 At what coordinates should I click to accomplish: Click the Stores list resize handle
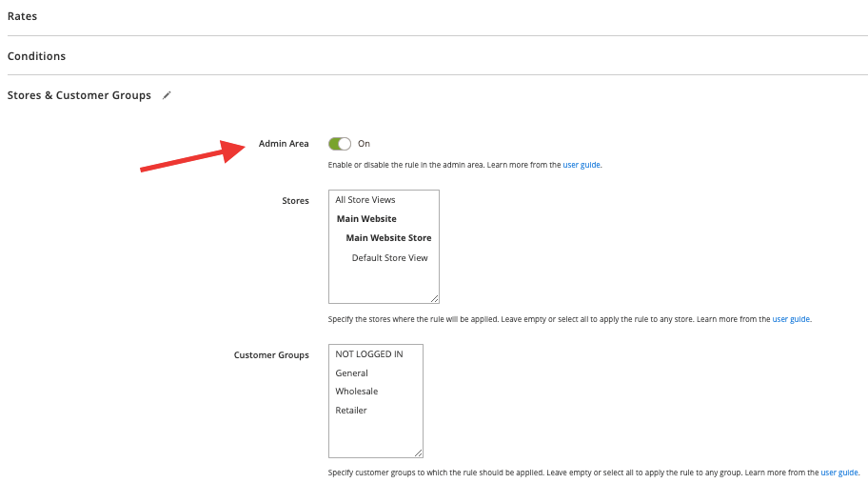point(435,298)
